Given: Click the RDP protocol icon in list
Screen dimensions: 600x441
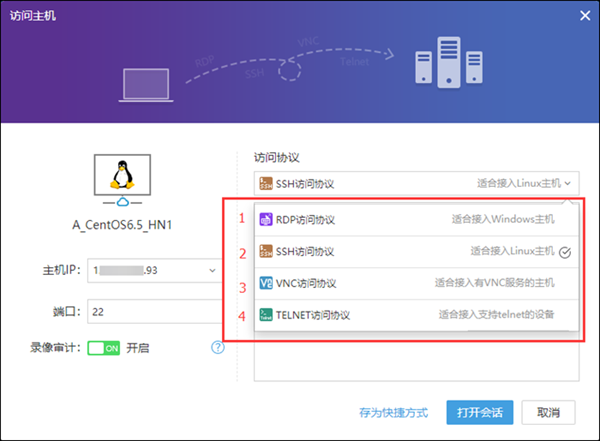Looking at the screenshot, I should [266, 220].
